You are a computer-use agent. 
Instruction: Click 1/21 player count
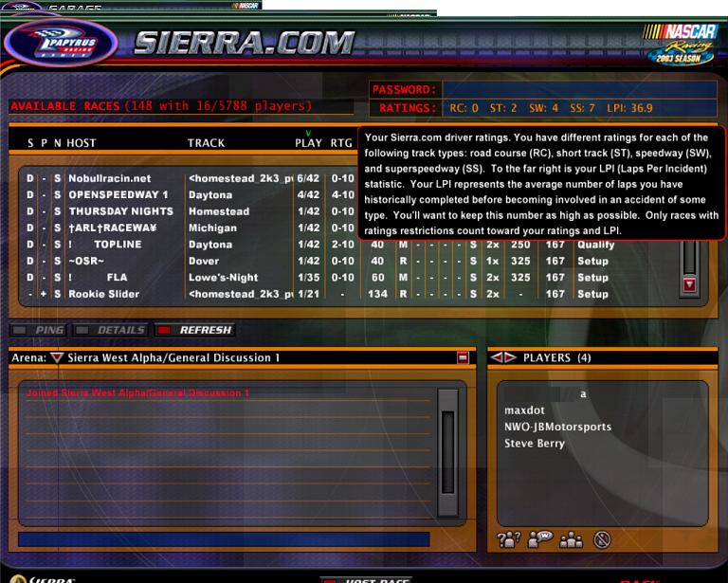(308, 294)
